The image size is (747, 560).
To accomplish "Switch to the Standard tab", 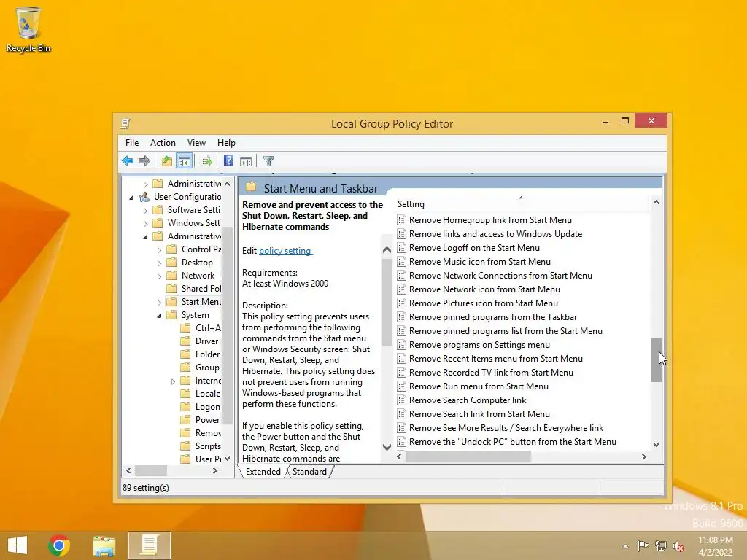I will click(309, 472).
